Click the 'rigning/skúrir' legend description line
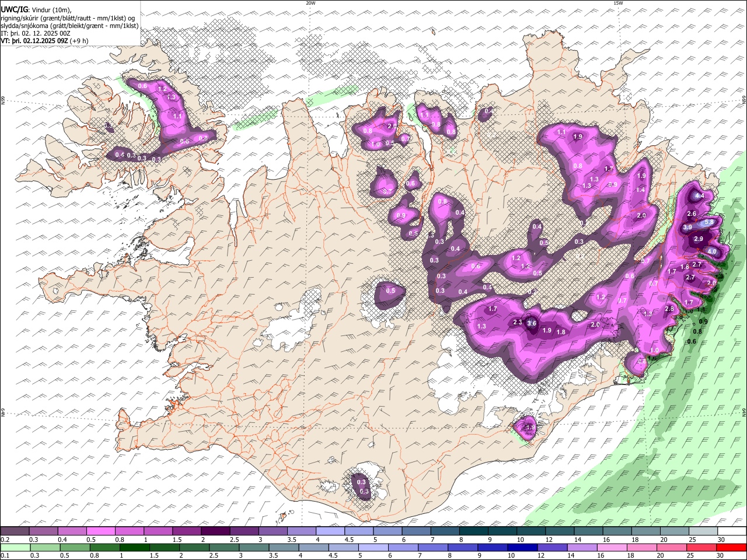747x560 pixels. pyautogui.click(x=67, y=18)
